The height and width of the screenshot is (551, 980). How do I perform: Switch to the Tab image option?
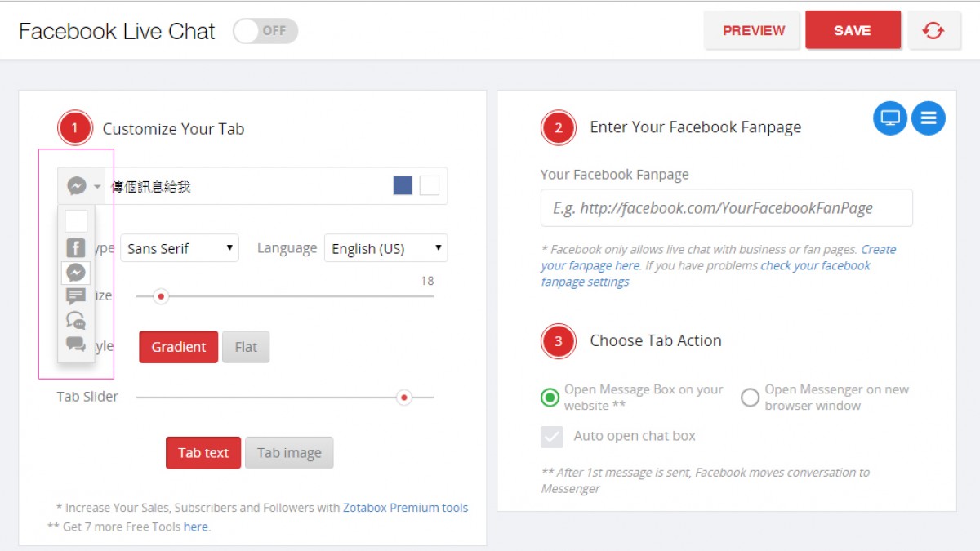[x=289, y=453]
